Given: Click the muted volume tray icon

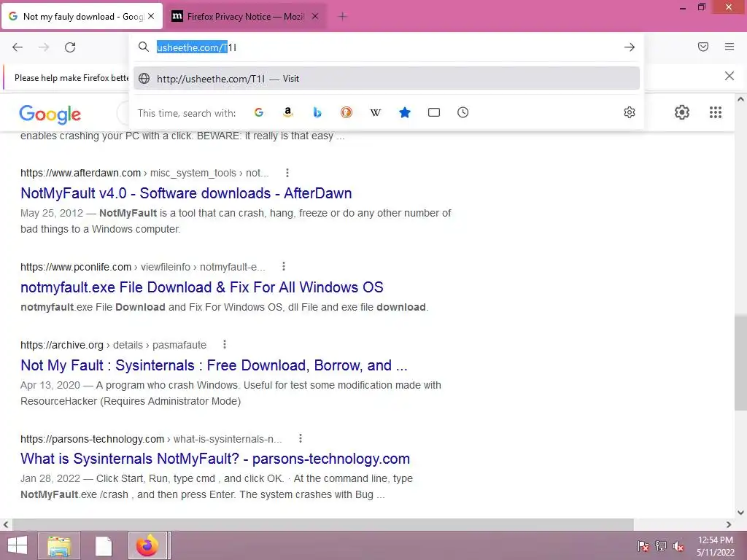Looking at the screenshot, I should 678,545.
